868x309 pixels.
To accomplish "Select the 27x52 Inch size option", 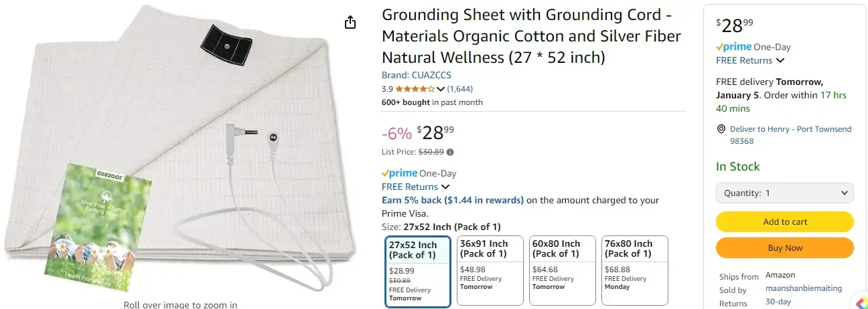I will 419,270.
